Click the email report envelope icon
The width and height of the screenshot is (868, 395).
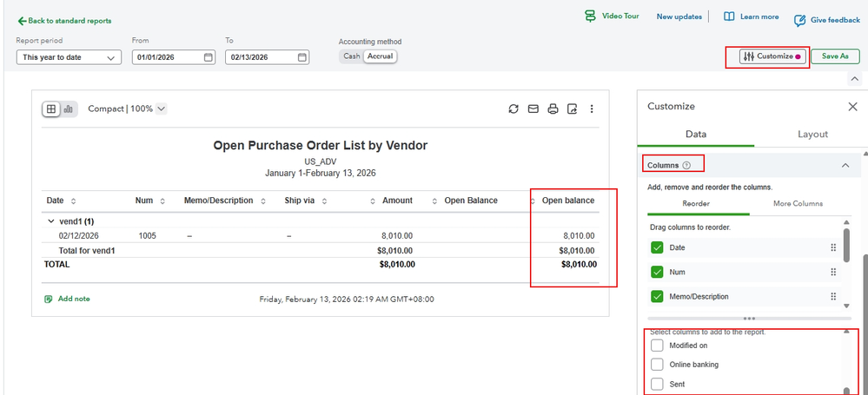[533, 109]
